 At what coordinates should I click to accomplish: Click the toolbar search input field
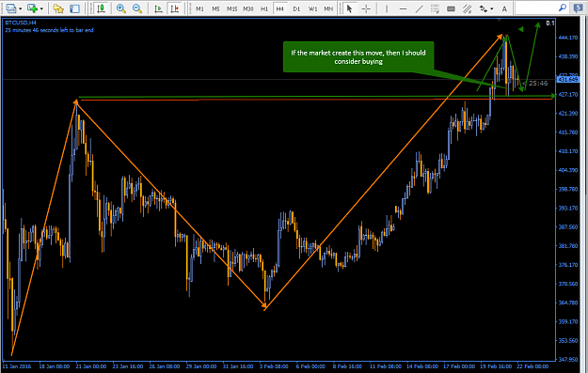click(x=536, y=8)
